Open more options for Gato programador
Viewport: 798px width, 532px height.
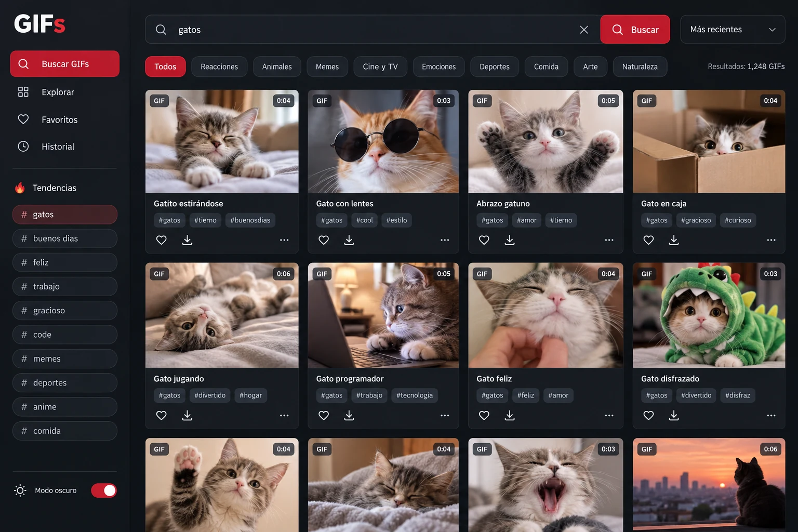pyautogui.click(x=445, y=416)
